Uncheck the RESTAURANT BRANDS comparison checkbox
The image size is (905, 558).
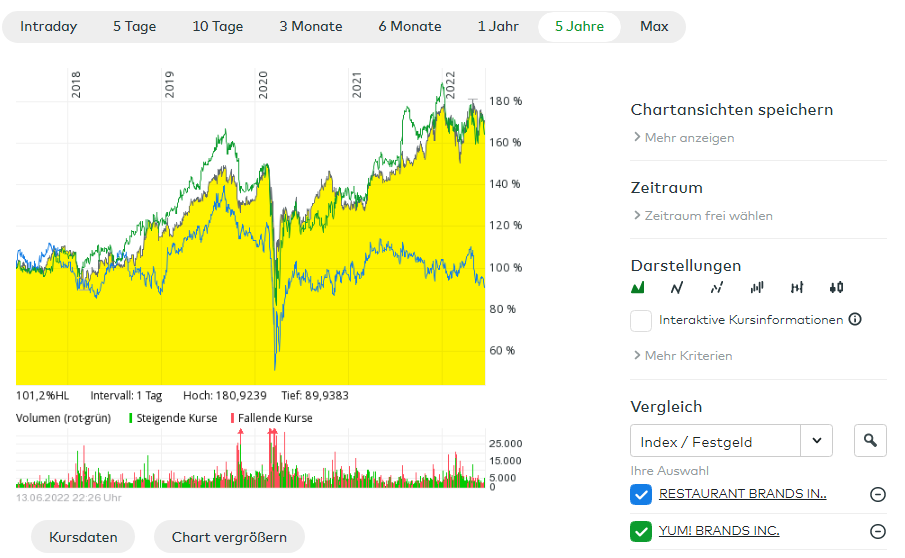click(641, 494)
